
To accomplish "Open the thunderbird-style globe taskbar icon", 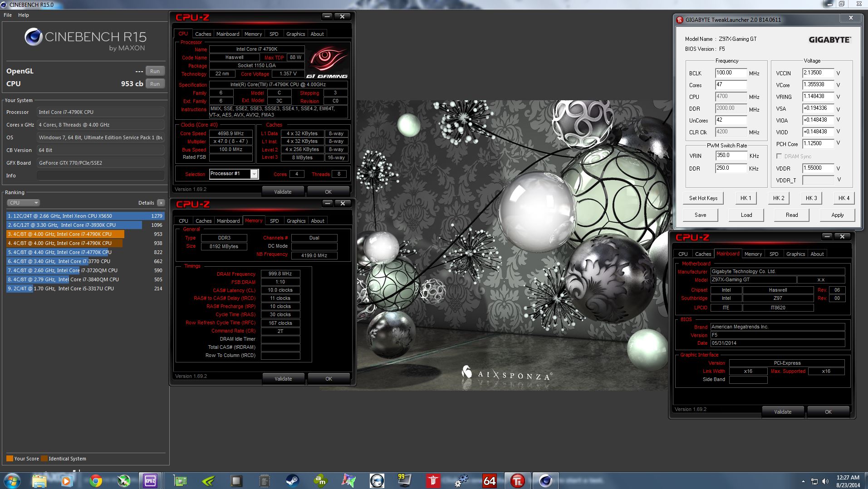I will point(377,480).
